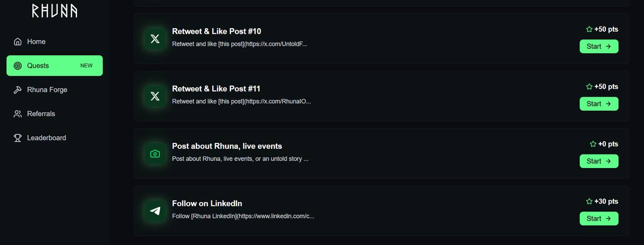Click the Rhuna logo

[x=54, y=11]
